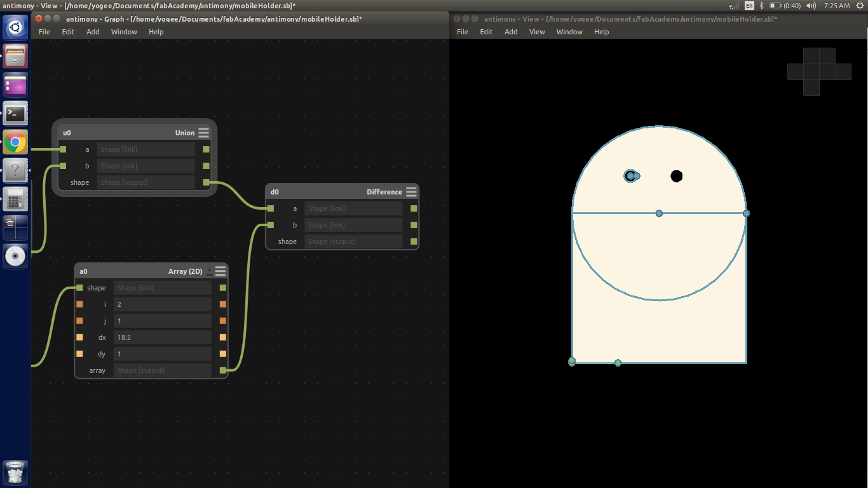
Task: Click the a input port on d0 Difference node
Action: [270, 208]
